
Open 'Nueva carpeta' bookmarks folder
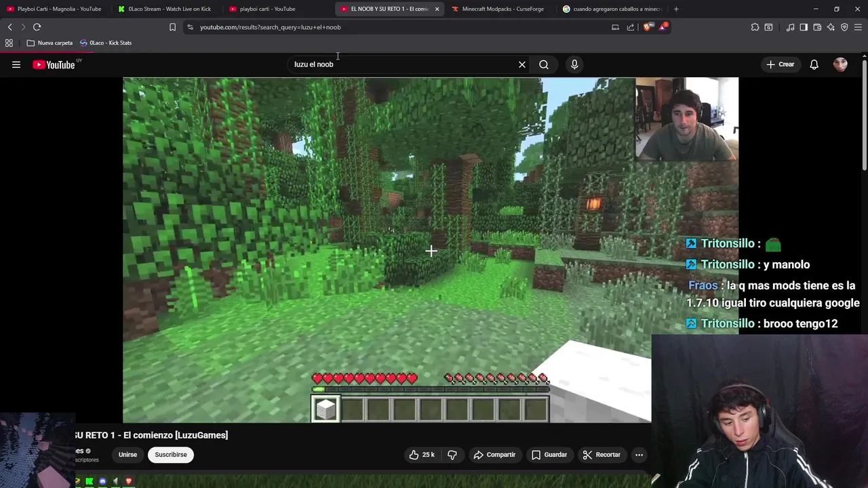pos(50,43)
